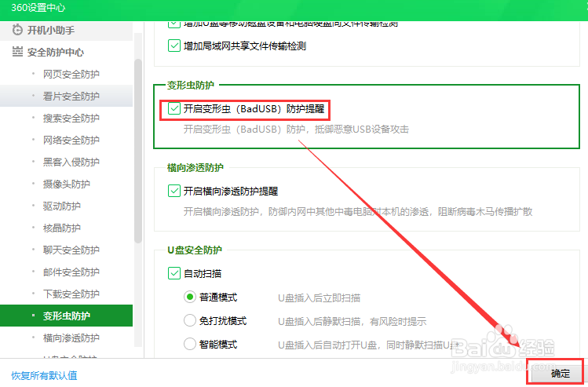Click 恢复所有默认值 link
Screen dimensions: 588x387
click(44, 375)
